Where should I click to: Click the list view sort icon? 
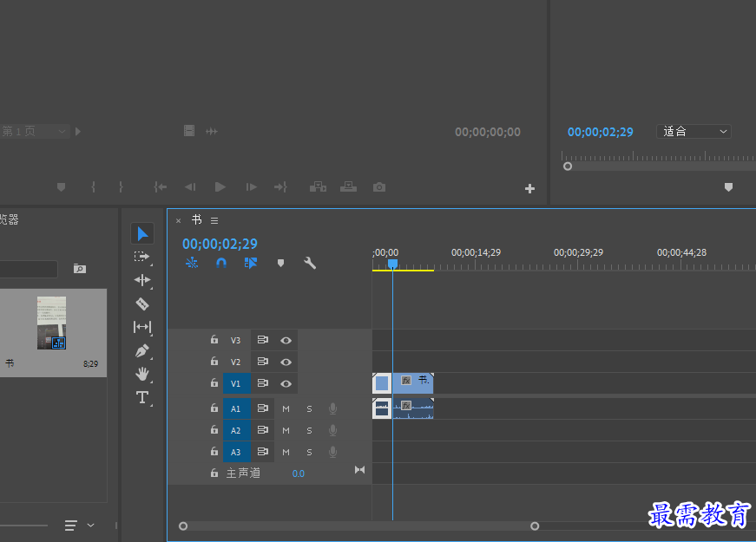71,526
